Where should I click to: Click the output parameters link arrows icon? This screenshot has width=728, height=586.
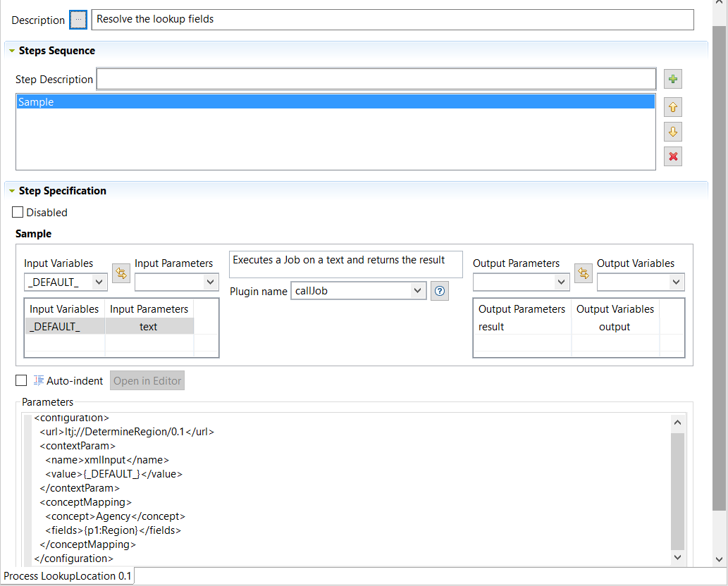pos(584,273)
